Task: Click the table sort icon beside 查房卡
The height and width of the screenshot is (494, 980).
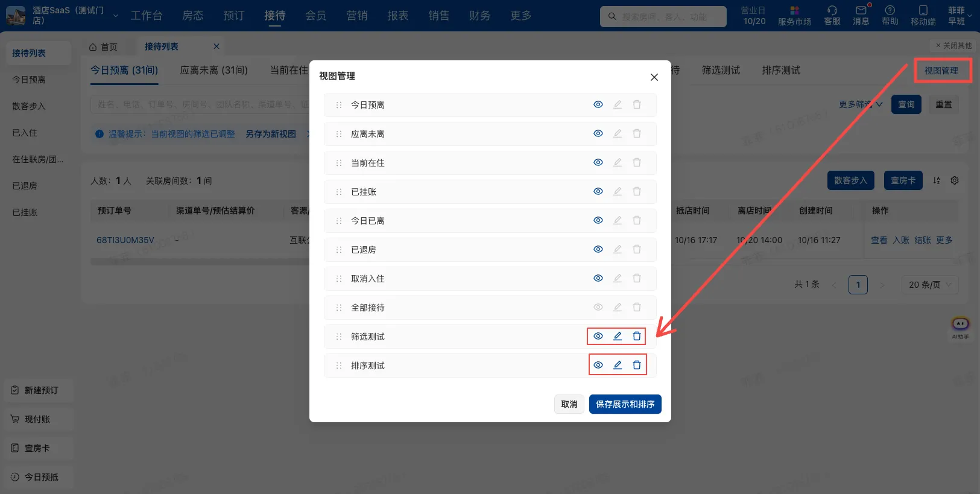Action: tap(937, 180)
